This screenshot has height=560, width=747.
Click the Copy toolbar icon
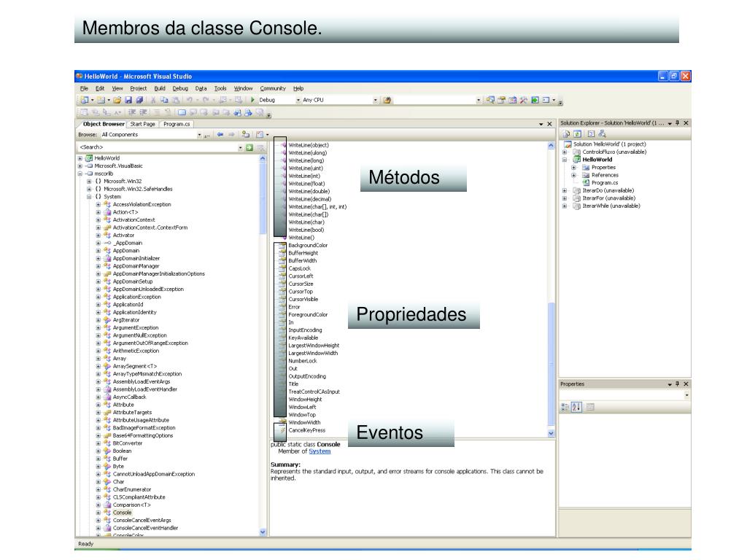164,100
